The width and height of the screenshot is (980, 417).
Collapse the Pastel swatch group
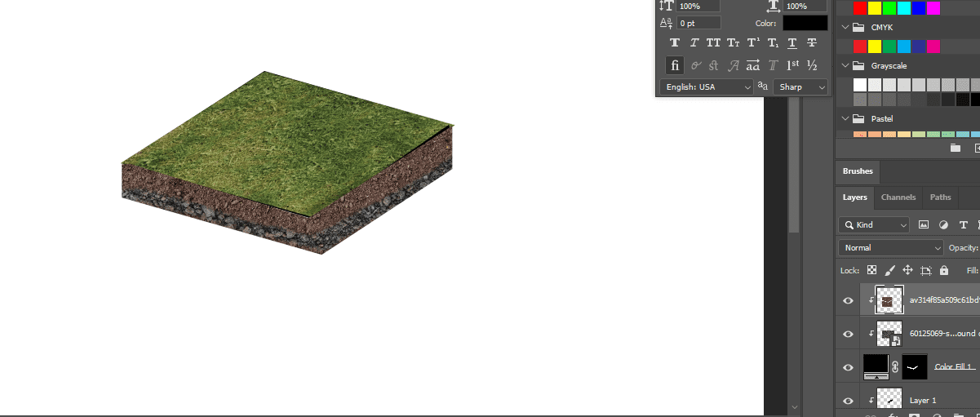tap(846, 118)
